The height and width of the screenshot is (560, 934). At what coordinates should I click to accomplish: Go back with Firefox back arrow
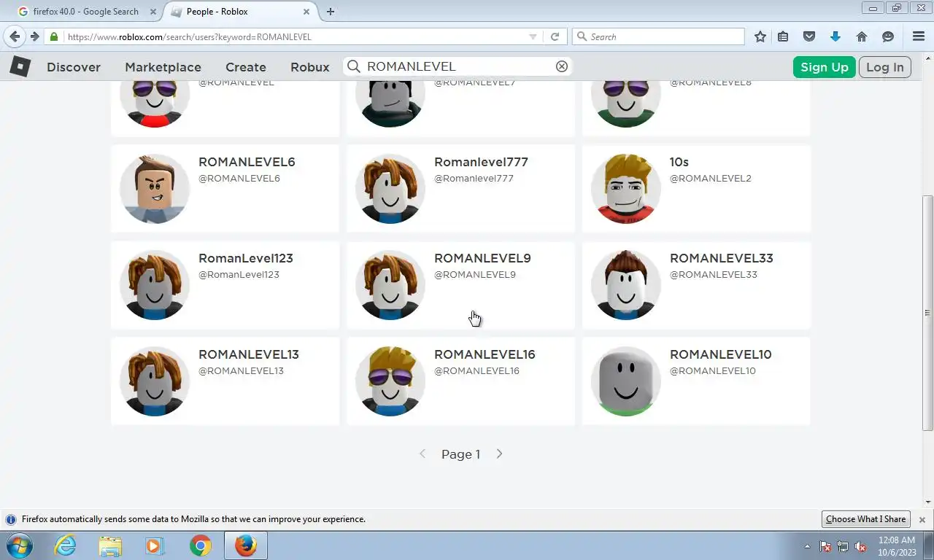pyautogui.click(x=15, y=36)
